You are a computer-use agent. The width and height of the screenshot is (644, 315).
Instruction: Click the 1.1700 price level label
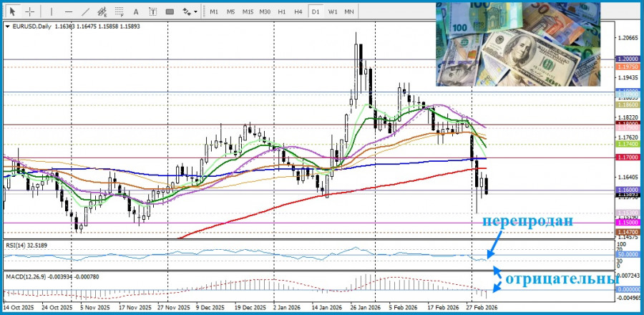click(627, 157)
